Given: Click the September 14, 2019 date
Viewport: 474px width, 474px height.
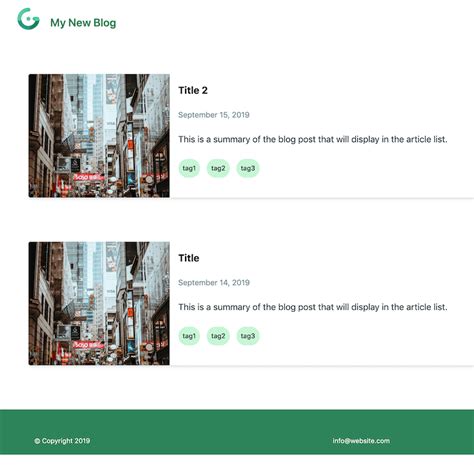Looking at the screenshot, I should (214, 283).
